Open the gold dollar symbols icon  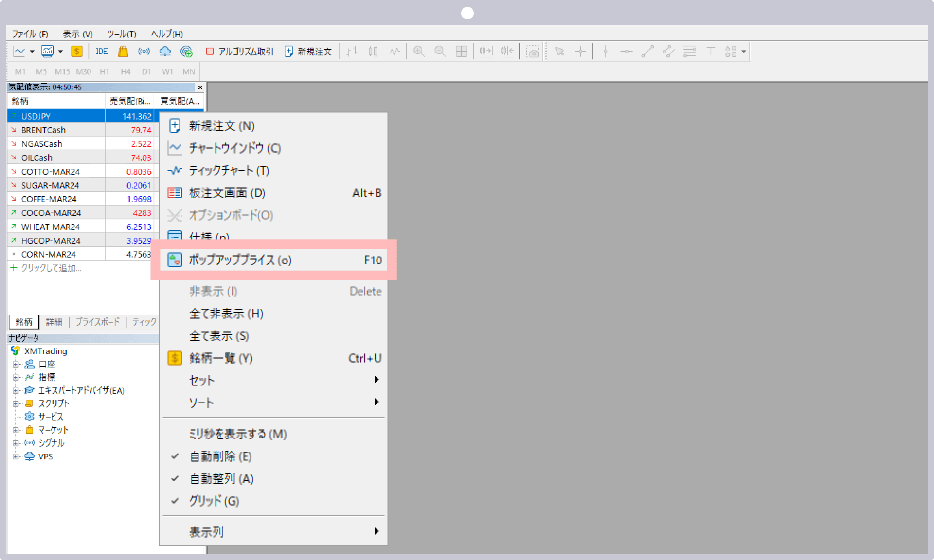[76, 51]
